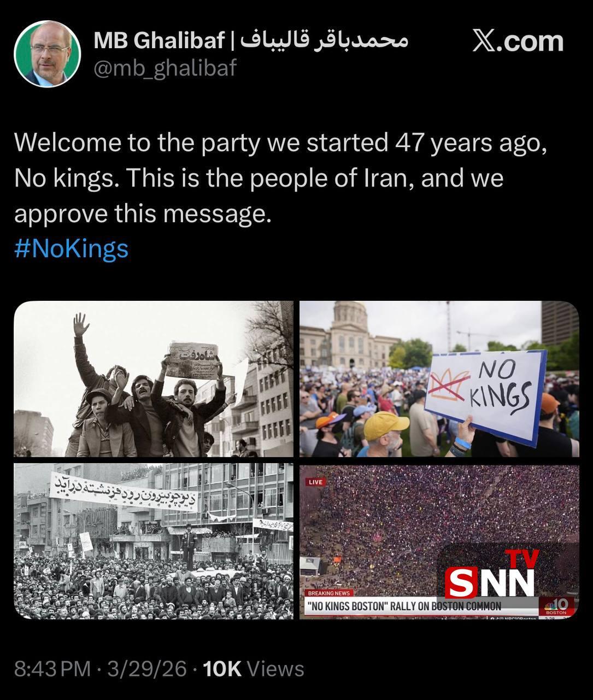This screenshot has height=700, width=593.
Task: Click the tweet text about 47 years
Action: click(280, 178)
